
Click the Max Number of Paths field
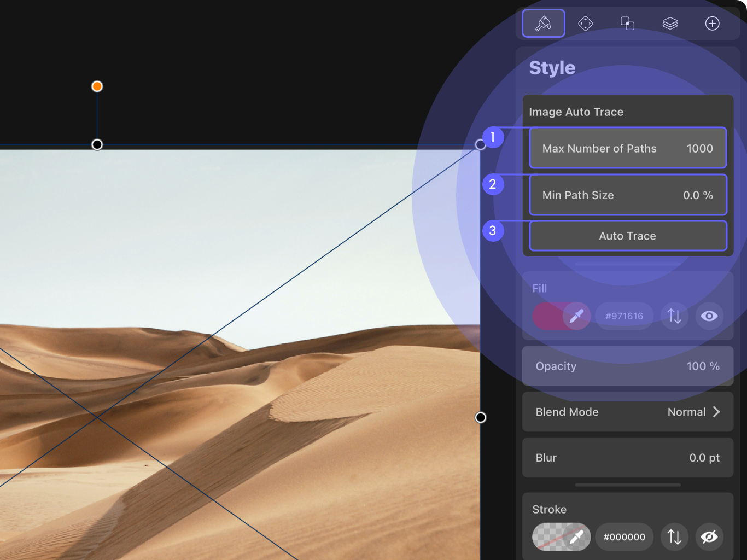click(x=628, y=148)
